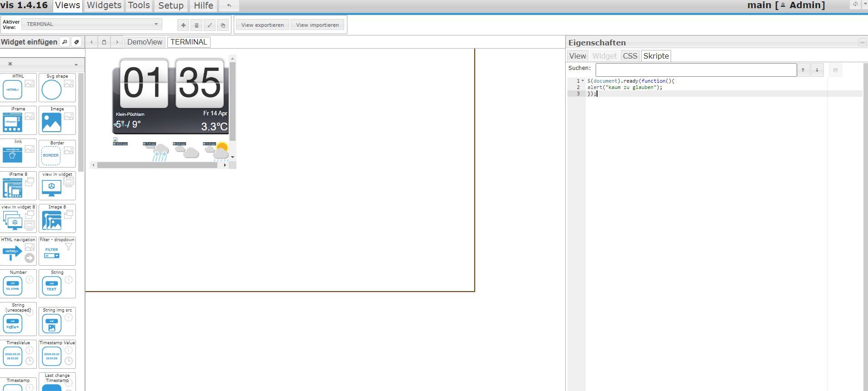Open the View properties tab
This screenshot has height=391, width=868.
tap(577, 56)
